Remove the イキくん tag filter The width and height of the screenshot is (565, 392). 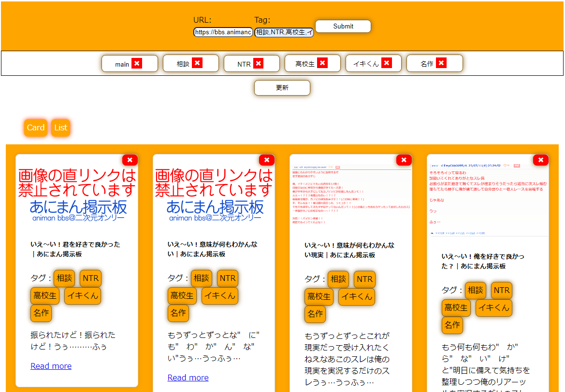pyautogui.click(x=386, y=63)
